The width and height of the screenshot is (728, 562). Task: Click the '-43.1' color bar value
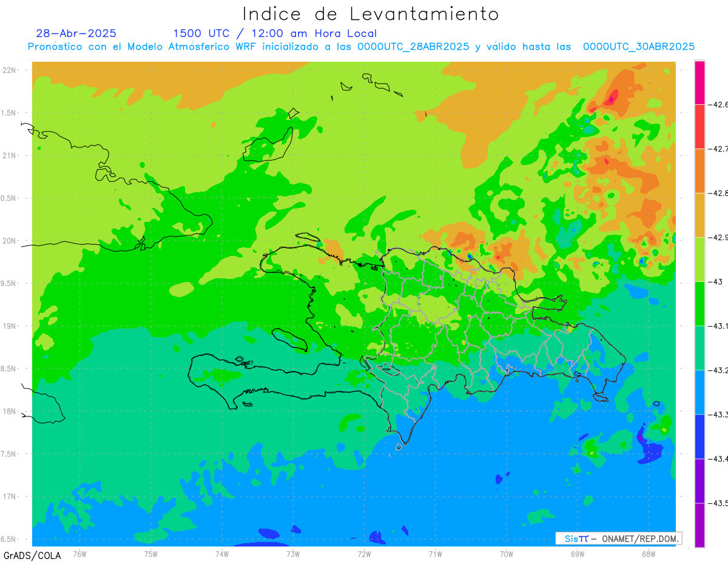tap(719, 326)
